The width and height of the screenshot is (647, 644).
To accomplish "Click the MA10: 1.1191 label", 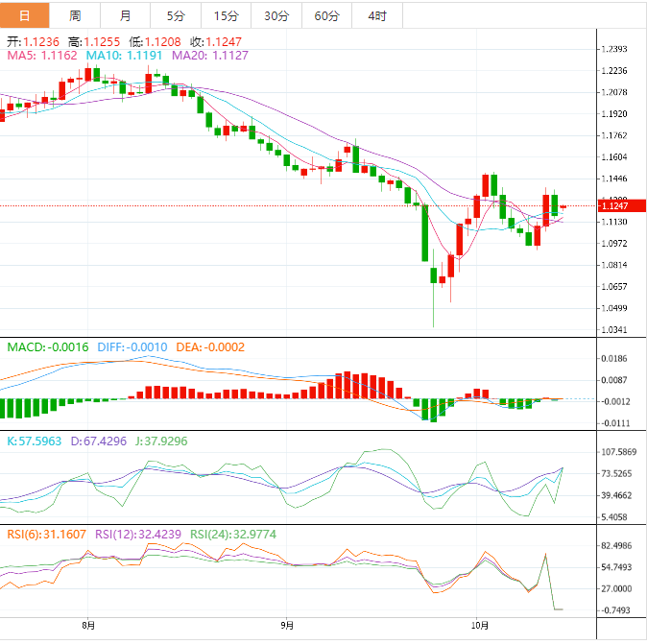I will pos(124,56).
